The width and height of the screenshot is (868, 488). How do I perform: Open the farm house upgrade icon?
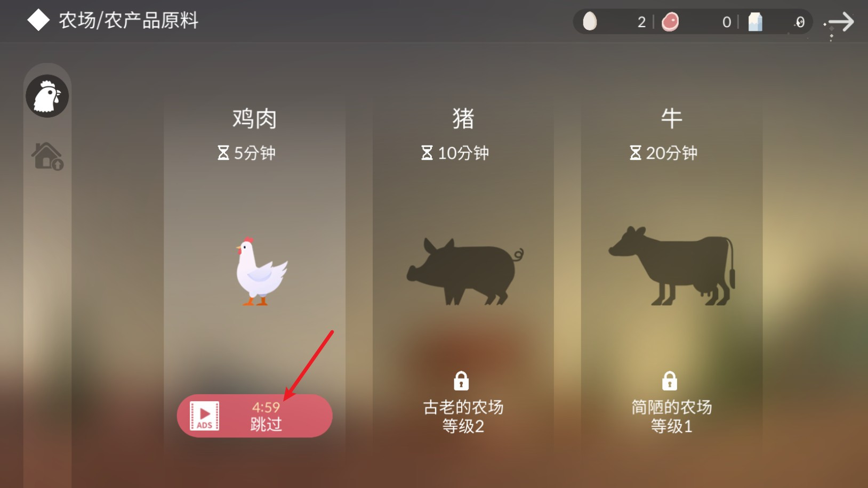click(47, 156)
